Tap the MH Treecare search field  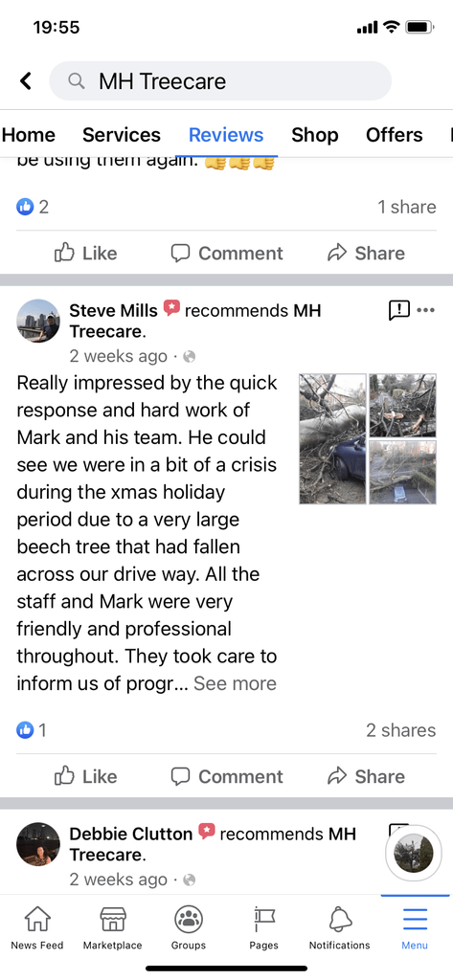pyautogui.click(x=220, y=81)
